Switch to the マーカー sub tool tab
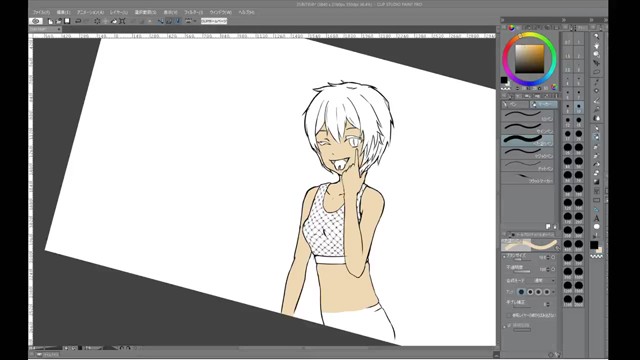 coord(544,105)
